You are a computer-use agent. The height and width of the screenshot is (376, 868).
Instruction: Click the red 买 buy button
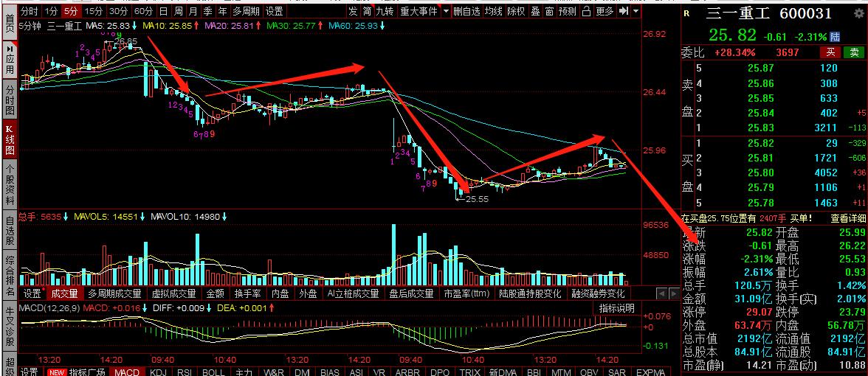pyautogui.click(x=831, y=52)
